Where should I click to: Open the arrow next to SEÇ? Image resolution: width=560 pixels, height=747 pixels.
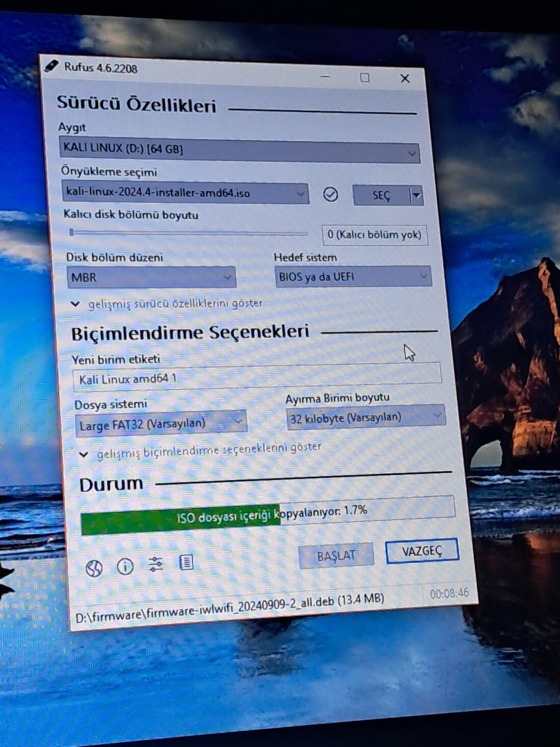click(x=417, y=195)
